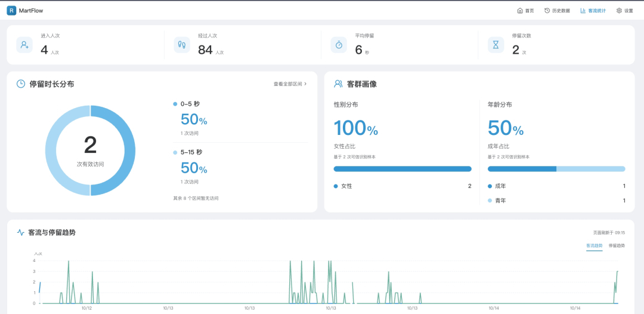Click the 成年占比 label
This screenshot has height=314, width=644.
pos(498,146)
